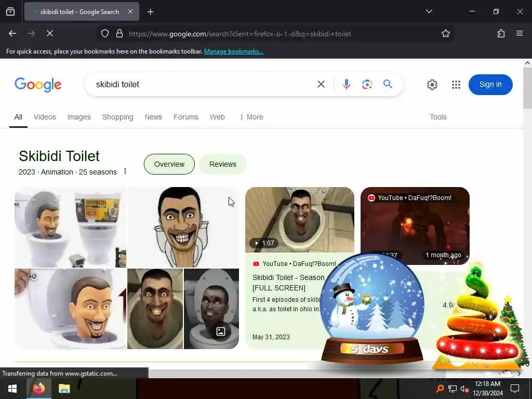
Task: Open muted volume tray icon
Action: click(x=464, y=389)
